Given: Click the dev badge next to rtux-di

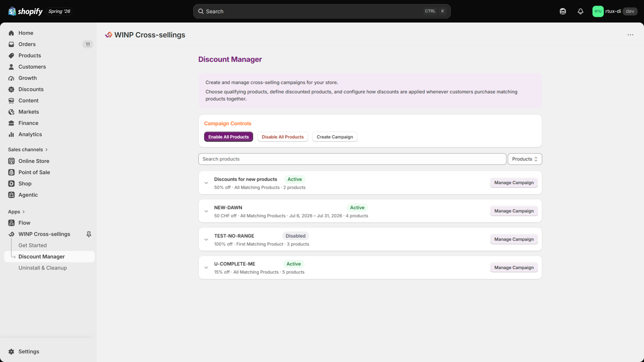Looking at the screenshot, I should point(630,11).
